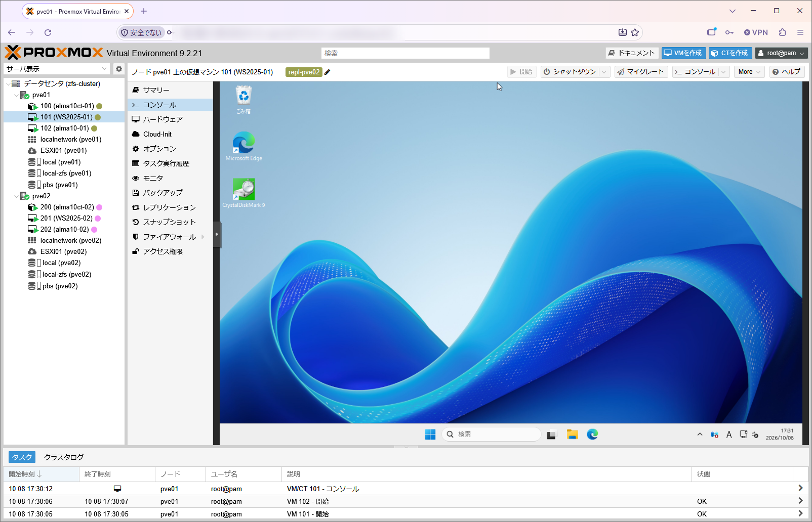Click the CTを作成 button
This screenshot has height=522, width=812.
[x=730, y=53]
